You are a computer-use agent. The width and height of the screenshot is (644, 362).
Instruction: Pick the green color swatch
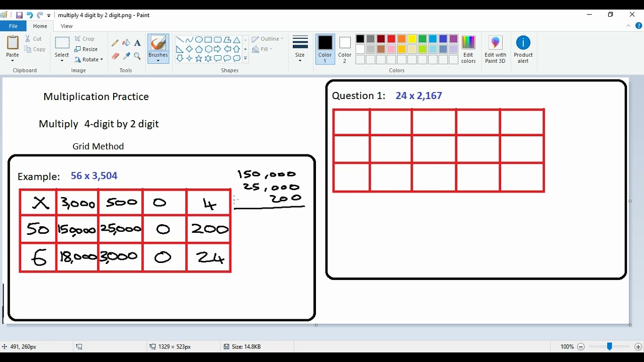(x=423, y=39)
